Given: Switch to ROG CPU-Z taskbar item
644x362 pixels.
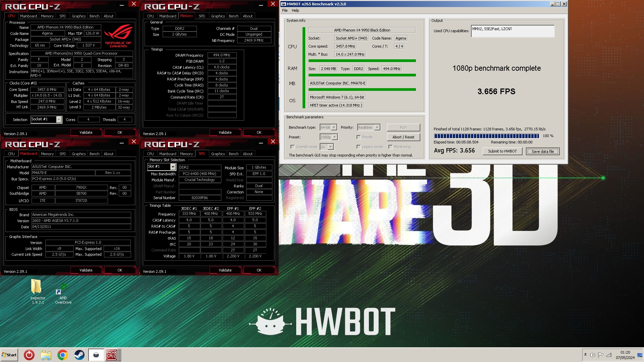Looking at the screenshot, I should [x=112, y=355].
